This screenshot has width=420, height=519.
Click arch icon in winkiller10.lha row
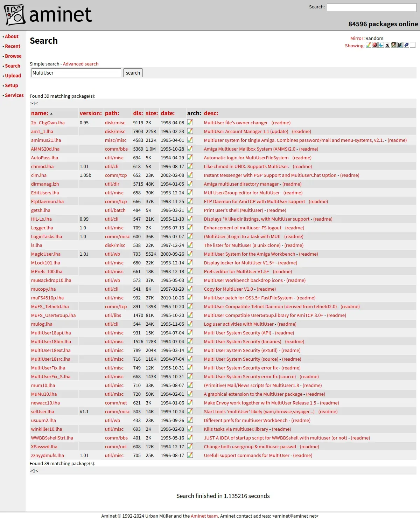(190, 429)
